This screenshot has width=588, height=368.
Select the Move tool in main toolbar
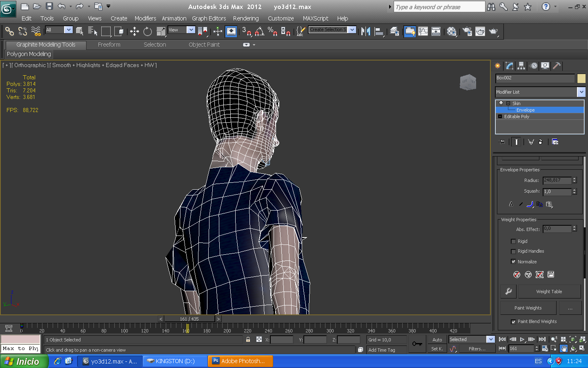pos(134,31)
